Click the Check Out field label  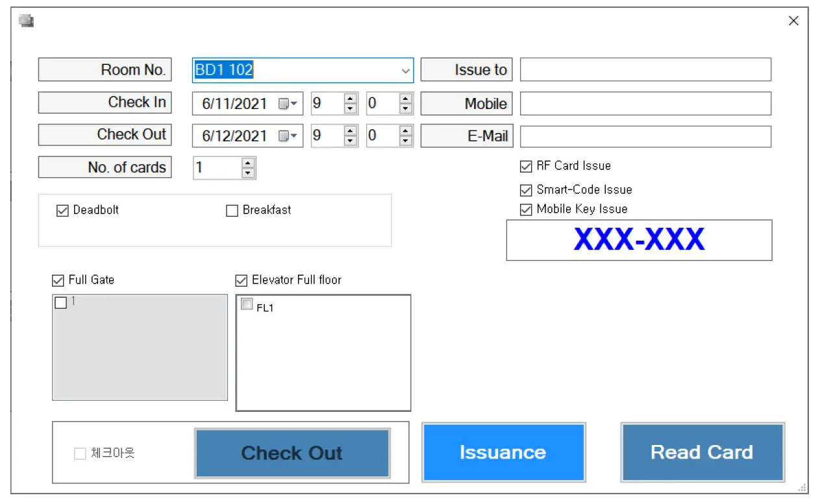(105, 135)
